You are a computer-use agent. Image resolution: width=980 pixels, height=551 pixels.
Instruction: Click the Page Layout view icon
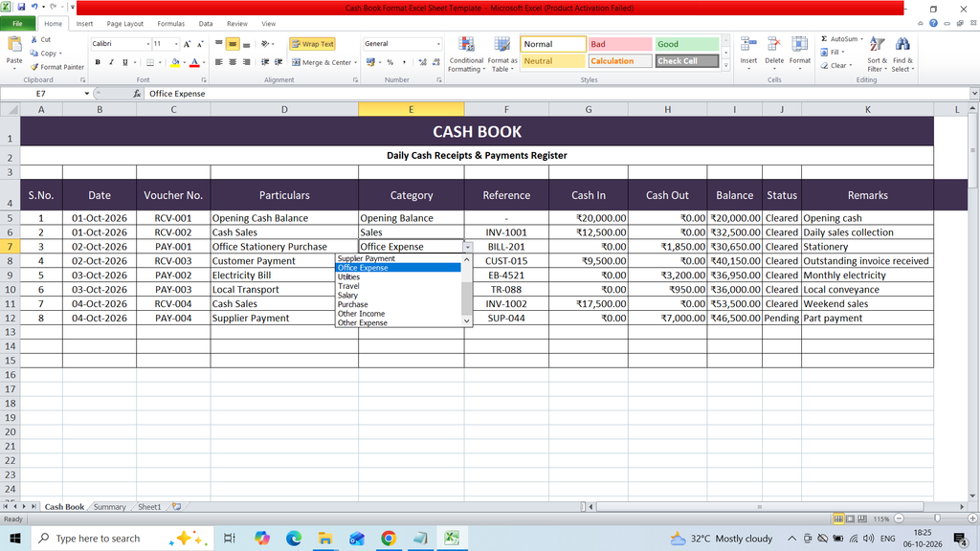851,519
